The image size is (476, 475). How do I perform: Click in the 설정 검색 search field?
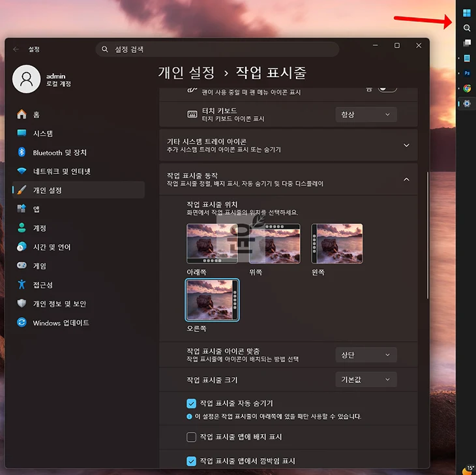click(217, 49)
